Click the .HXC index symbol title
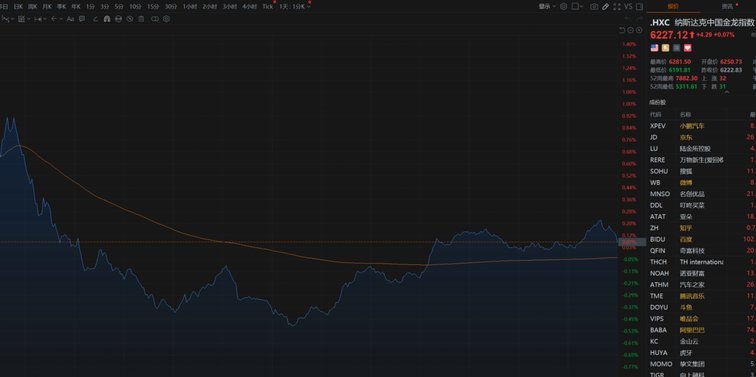The width and height of the screenshot is (756, 377). [x=660, y=23]
